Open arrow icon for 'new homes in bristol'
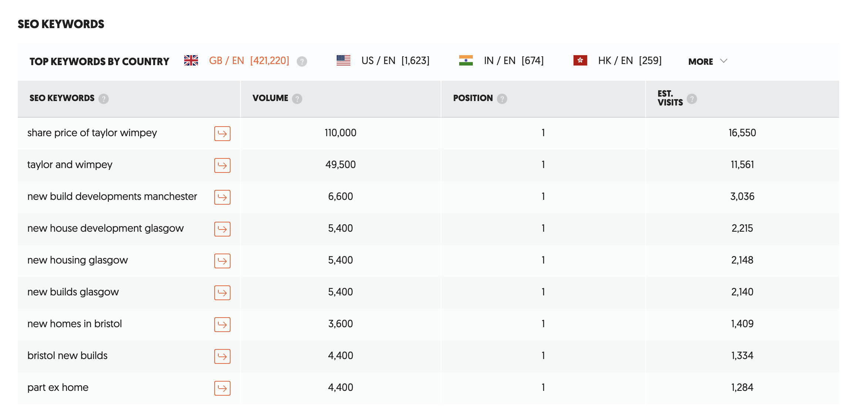Image resolution: width=868 pixels, height=419 pixels. click(x=222, y=325)
